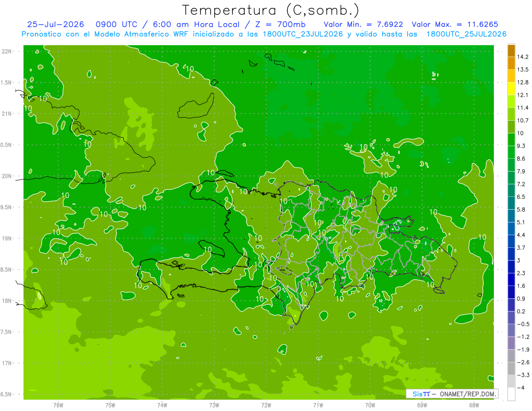Click the '68W' longitude axis label

click(x=474, y=405)
